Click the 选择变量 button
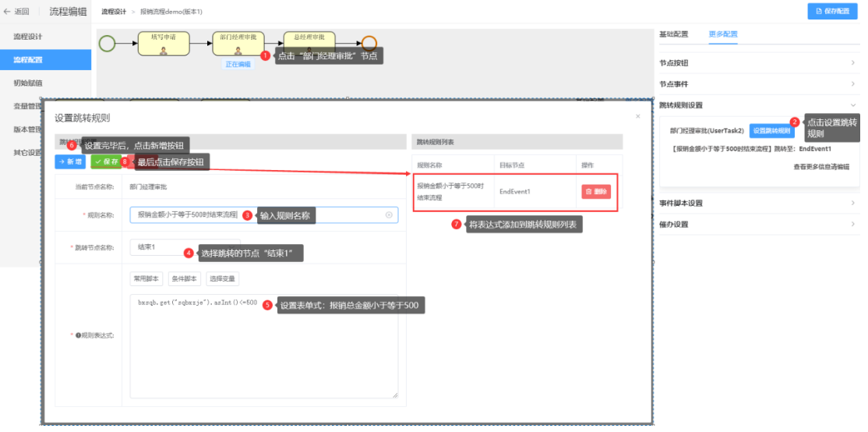Image resolution: width=868 pixels, height=432 pixels. pos(223,278)
